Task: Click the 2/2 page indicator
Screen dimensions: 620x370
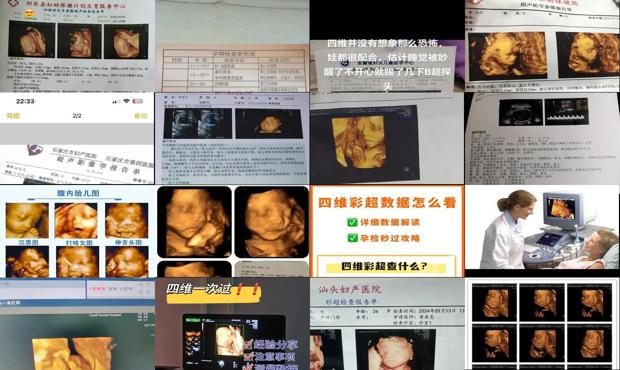Action: pyautogui.click(x=77, y=116)
